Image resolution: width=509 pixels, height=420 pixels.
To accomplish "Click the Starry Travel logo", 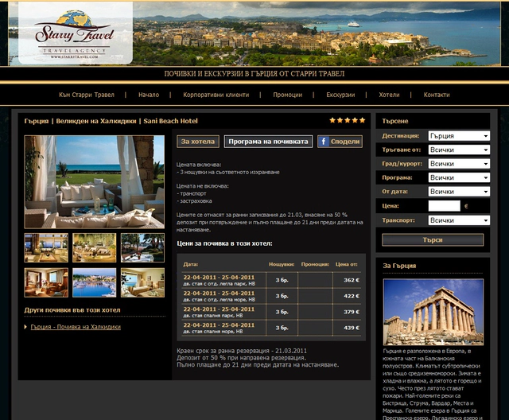I will pyautogui.click(x=76, y=33).
